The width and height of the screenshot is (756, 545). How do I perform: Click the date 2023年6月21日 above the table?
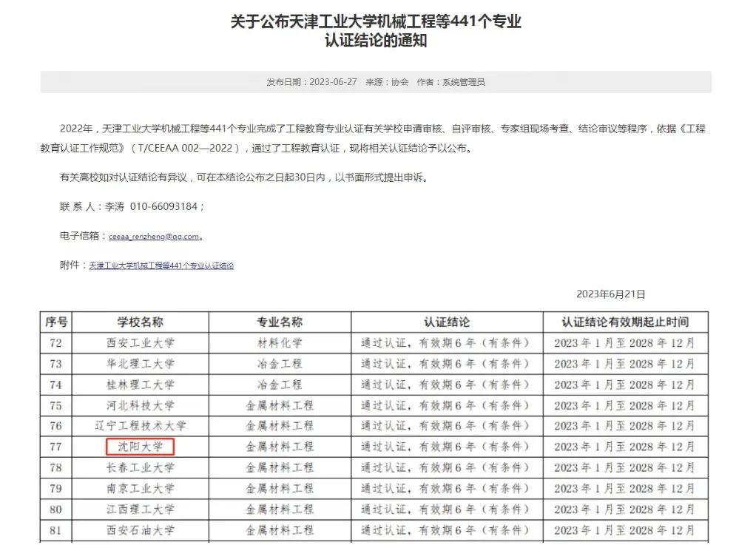(611, 294)
